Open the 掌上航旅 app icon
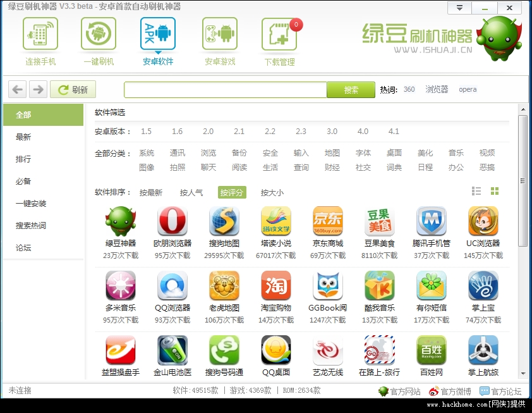 tap(483, 350)
